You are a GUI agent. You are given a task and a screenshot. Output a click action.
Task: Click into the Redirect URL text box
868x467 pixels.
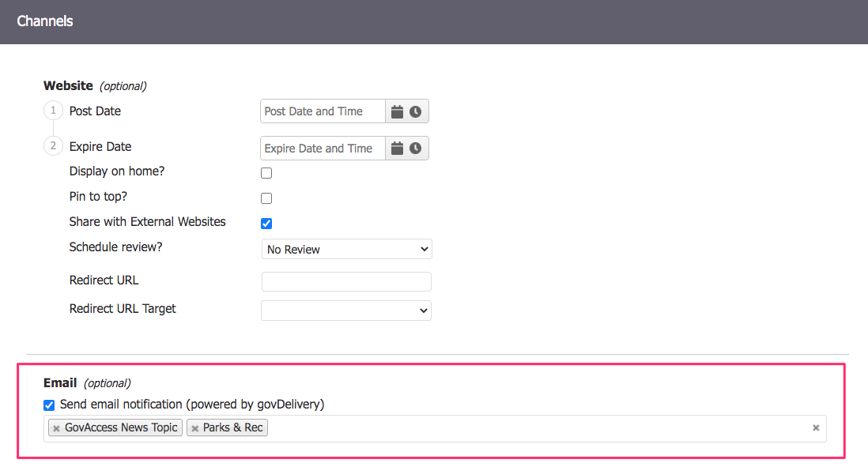[346, 281]
